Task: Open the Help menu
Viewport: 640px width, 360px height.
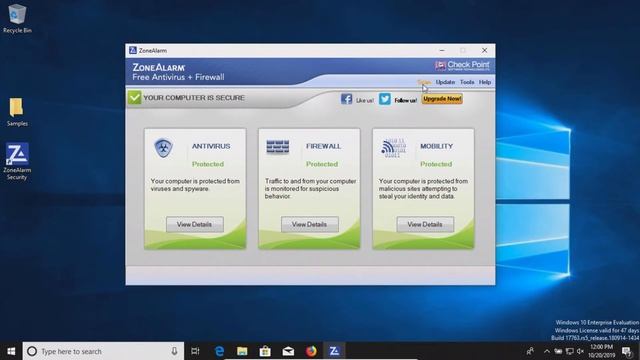Action: coord(485,82)
